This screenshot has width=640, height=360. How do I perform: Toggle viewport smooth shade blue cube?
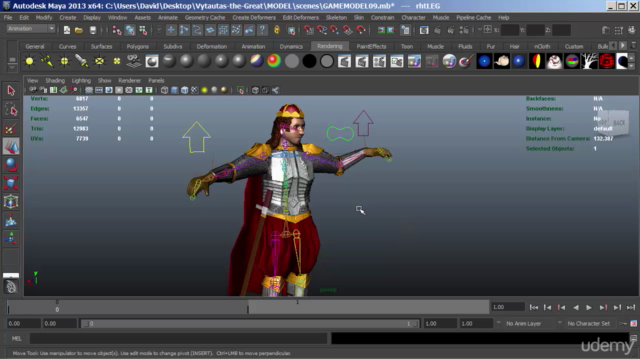(175, 90)
